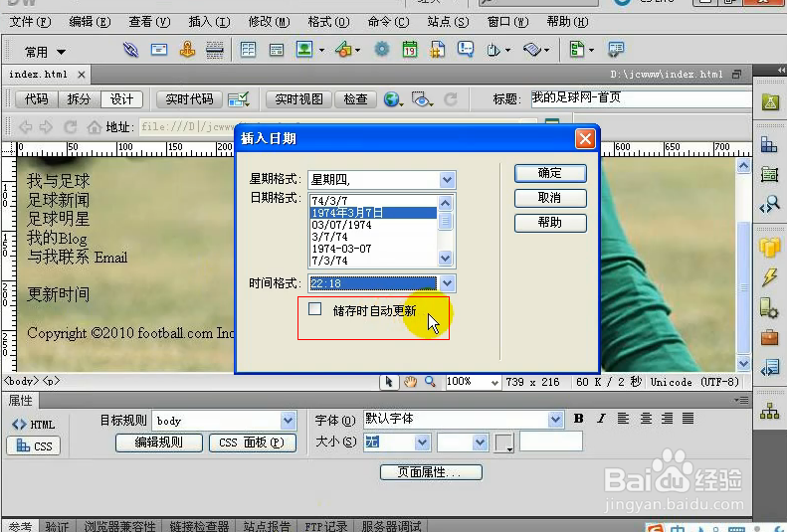Toggle Bold formatting button
This screenshot has height=532, width=787.
579,419
